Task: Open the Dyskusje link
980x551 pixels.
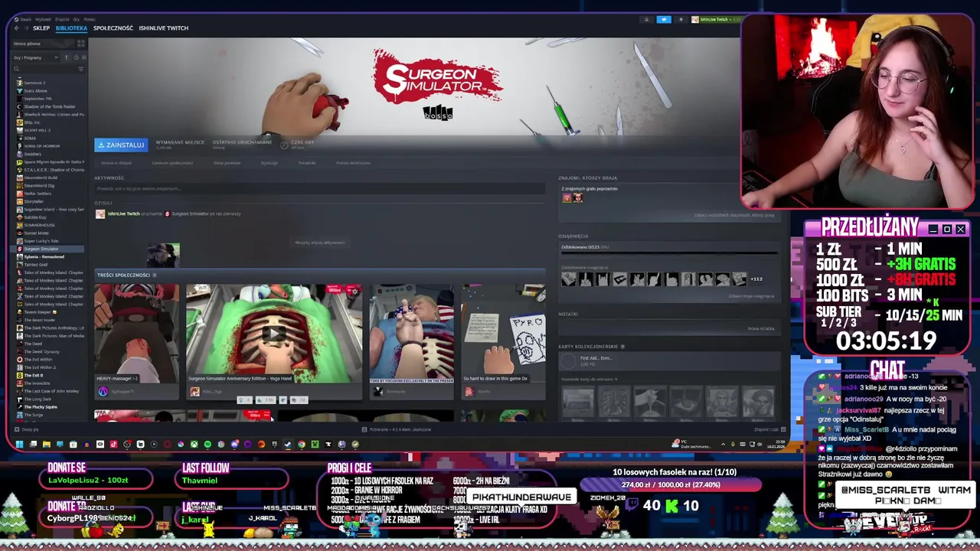Action: pyautogui.click(x=269, y=163)
